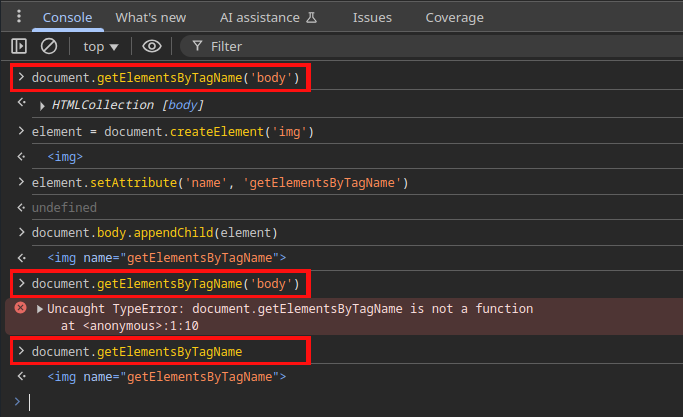This screenshot has width=683, height=417.
Task: Click the Filter text input field
Action: [x=400, y=46]
